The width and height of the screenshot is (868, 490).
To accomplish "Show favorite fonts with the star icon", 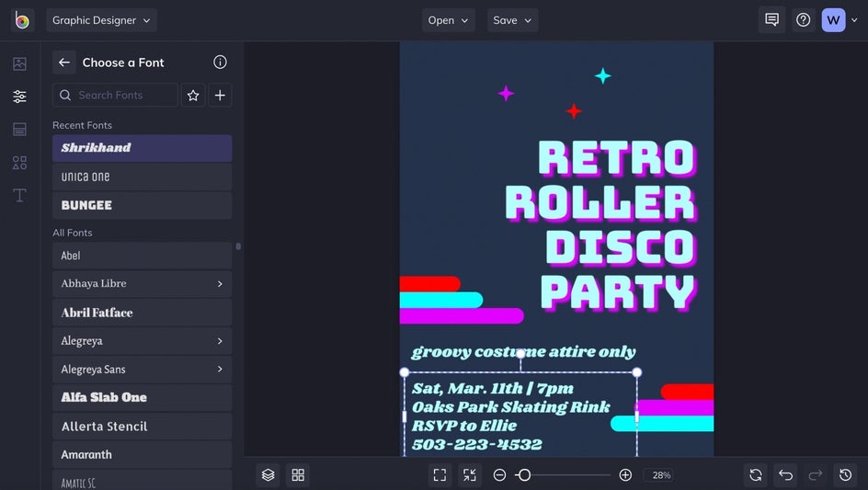I will point(193,95).
